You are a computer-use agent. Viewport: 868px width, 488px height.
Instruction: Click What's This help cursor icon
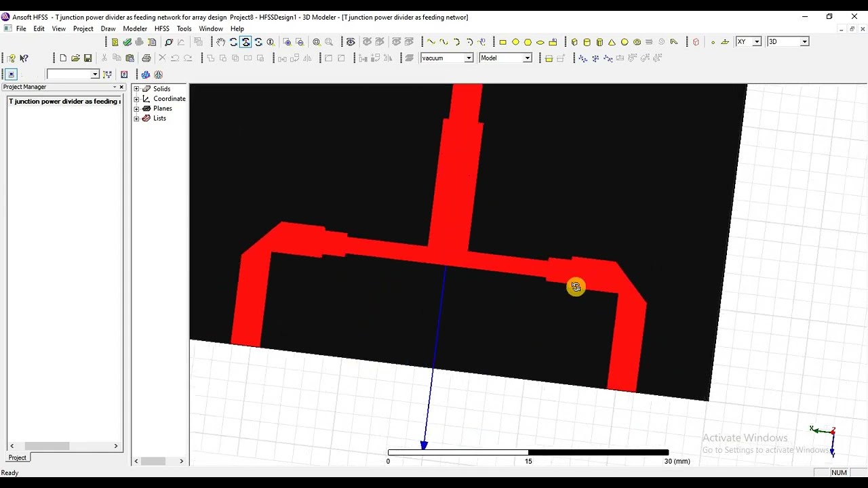point(24,58)
